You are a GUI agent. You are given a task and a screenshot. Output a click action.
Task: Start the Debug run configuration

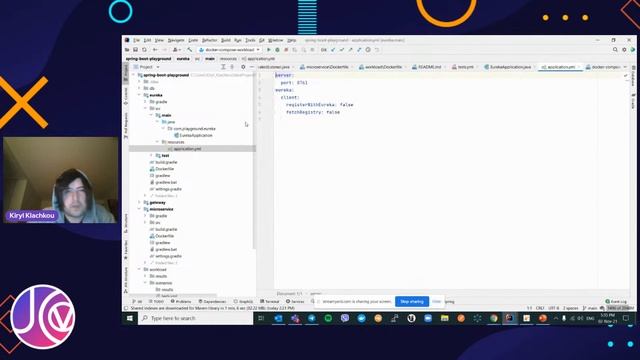pos(277,50)
